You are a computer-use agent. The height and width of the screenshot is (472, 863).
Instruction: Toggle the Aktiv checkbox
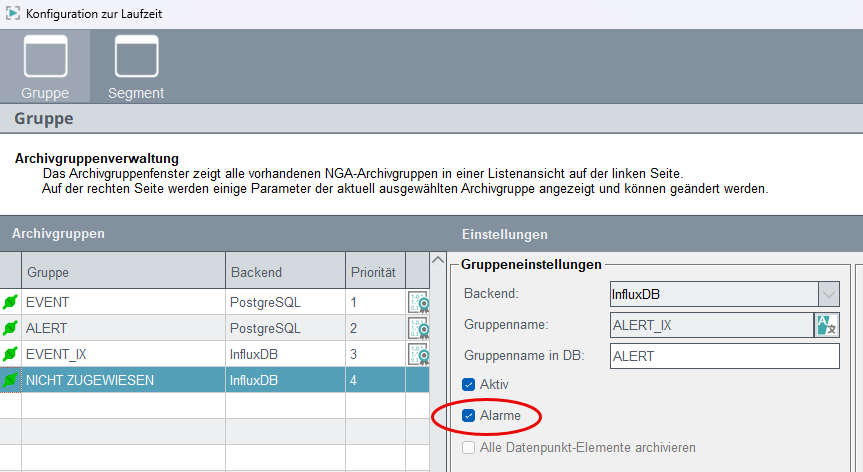(x=468, y=385)
